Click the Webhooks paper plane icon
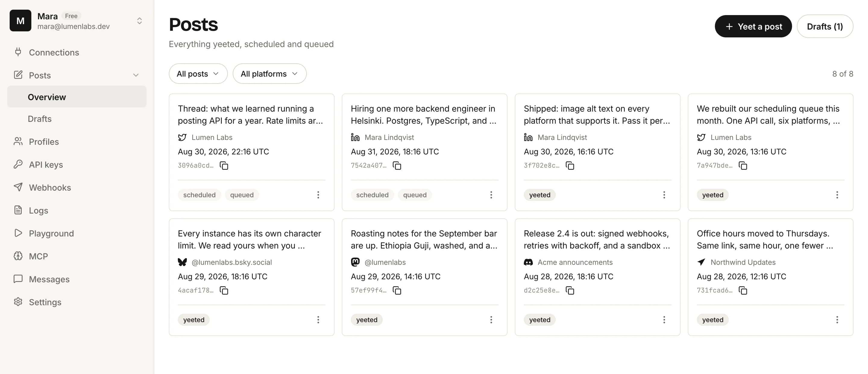This screenshot has width=868, height=374. [x=18, y=187]
